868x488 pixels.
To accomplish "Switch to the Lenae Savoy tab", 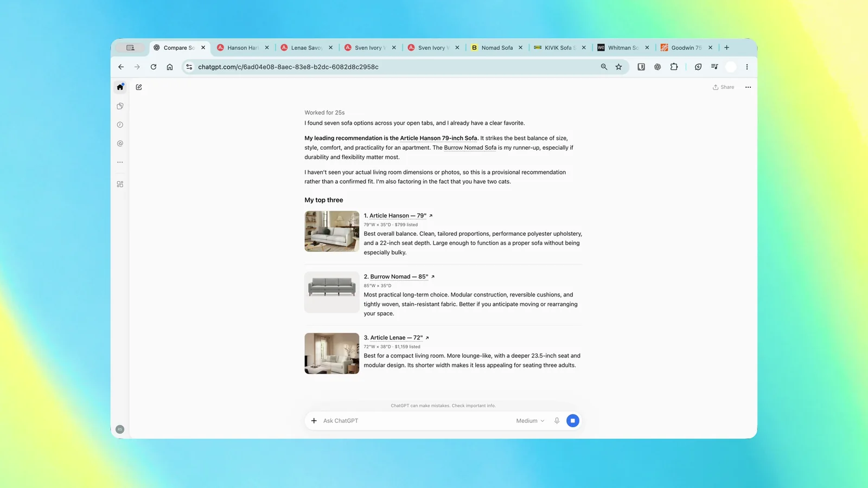I will pyautogui.click(x=307, y=48).
